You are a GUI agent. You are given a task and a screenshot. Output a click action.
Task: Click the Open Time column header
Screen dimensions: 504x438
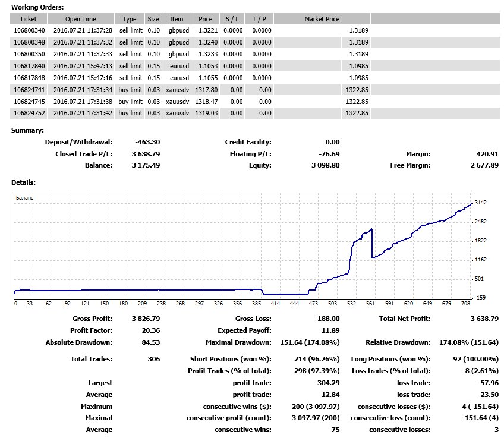80,19
